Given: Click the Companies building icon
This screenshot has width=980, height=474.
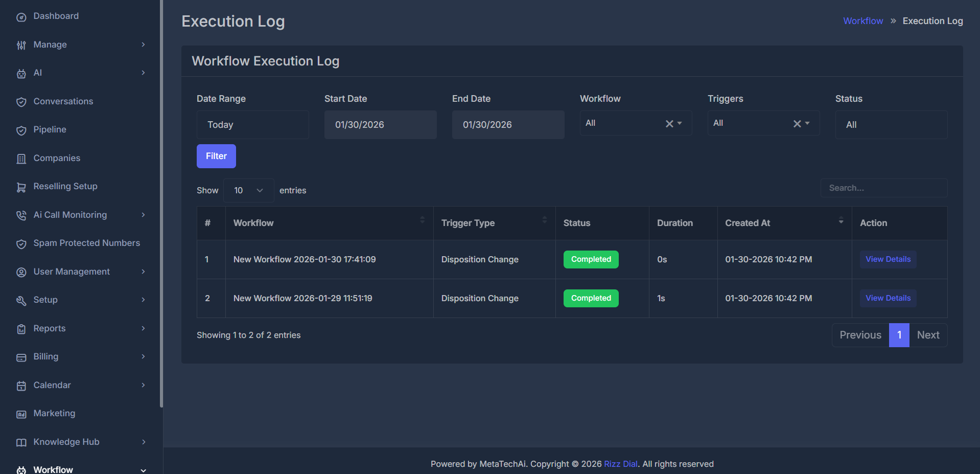Looking at the screenshot, I should pos(21,158).
